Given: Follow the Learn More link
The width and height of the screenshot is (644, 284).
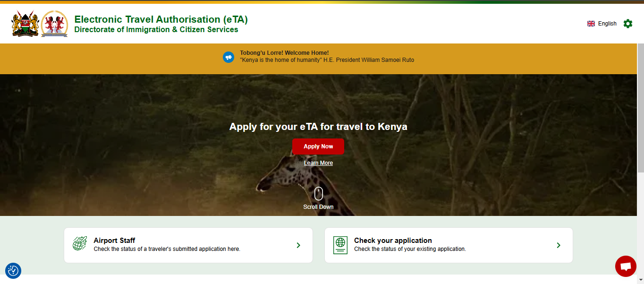Looking at the screenshot, I should coord(318,163).
